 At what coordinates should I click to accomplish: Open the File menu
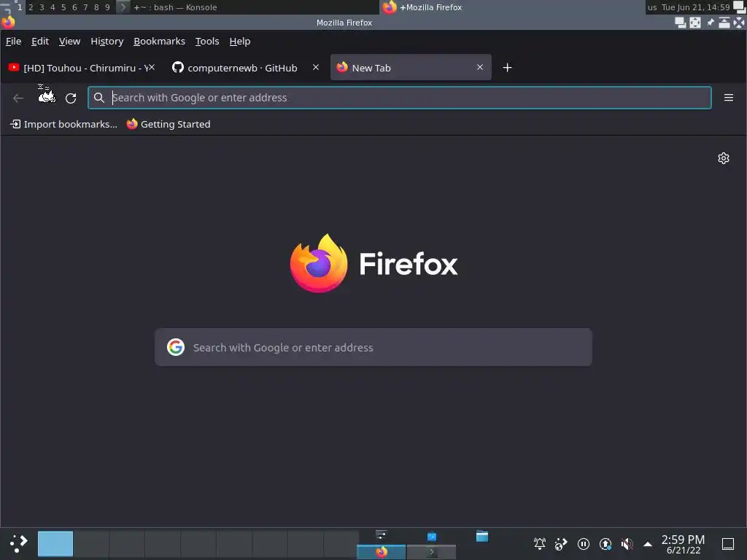(x=13, y=42)
